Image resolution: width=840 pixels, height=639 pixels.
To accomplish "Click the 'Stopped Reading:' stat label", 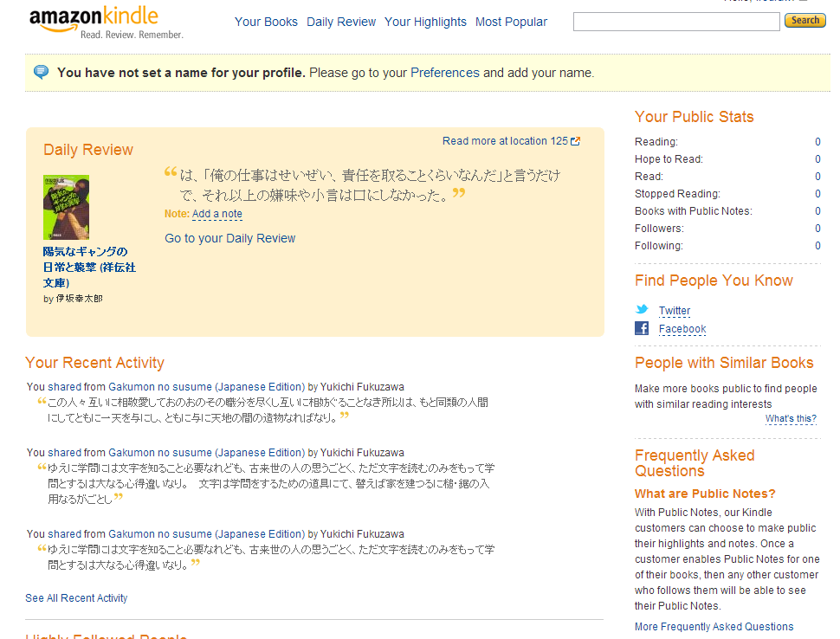I will click(x=677, y=194).
